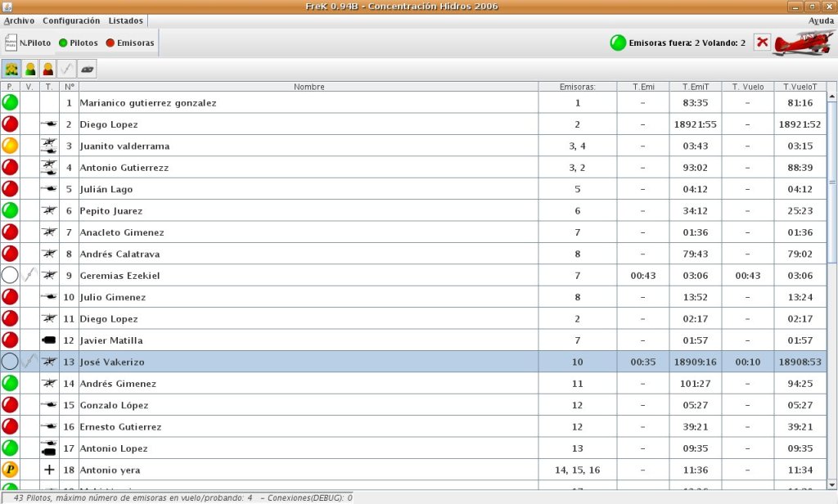Sort by the T.EmiT column header
This screenshot has width=838, height=504.
tap(695, 87)
